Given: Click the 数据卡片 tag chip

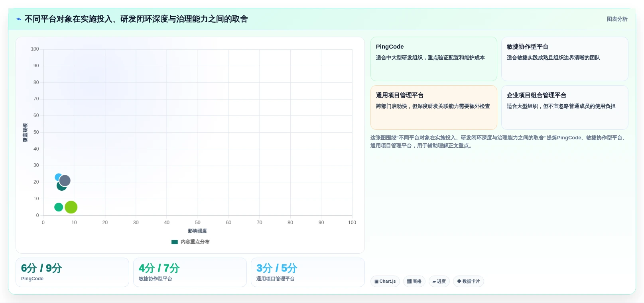Looking at the screenshot, I should (469, 281).
